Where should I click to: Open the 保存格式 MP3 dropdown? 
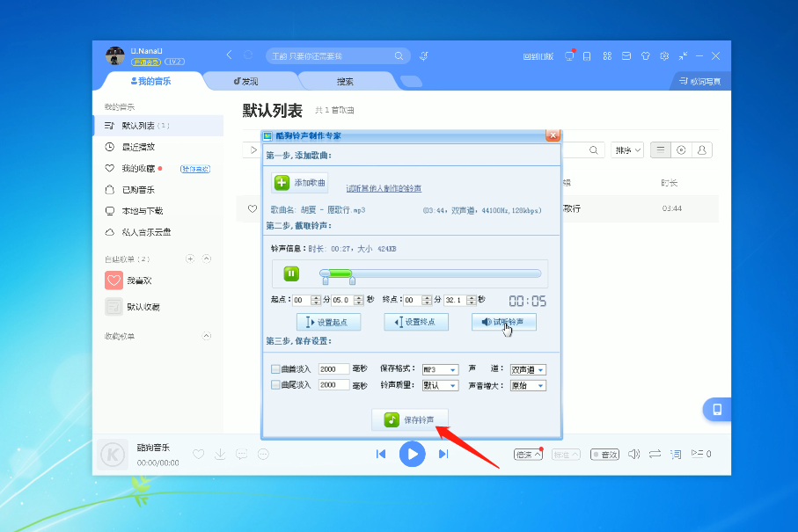click(440, 369)
